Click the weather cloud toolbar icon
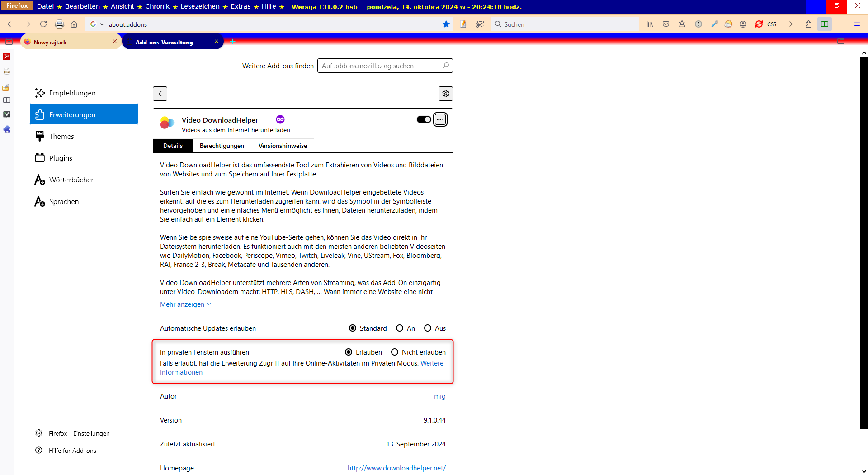 coord(728,24)
